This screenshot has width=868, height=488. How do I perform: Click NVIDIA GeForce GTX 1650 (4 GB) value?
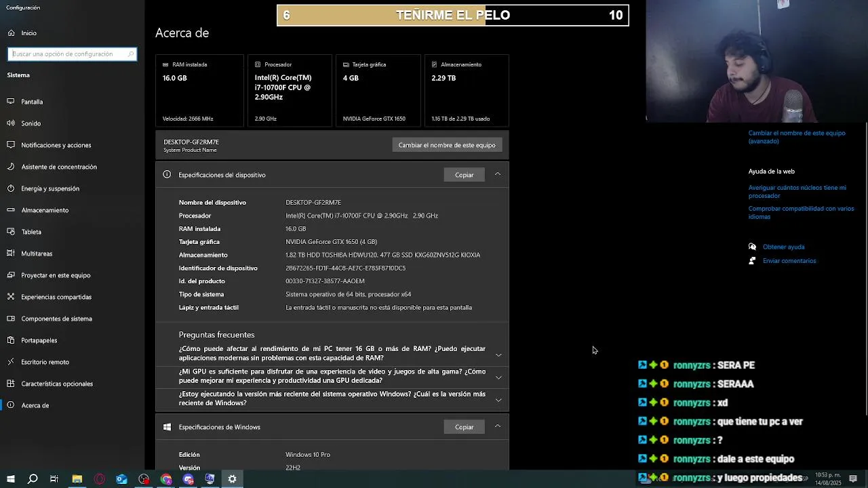[331, 242]
